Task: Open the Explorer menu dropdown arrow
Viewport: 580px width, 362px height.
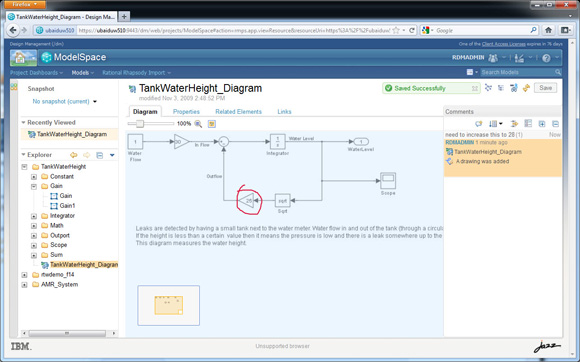Action: coord(112,155)
